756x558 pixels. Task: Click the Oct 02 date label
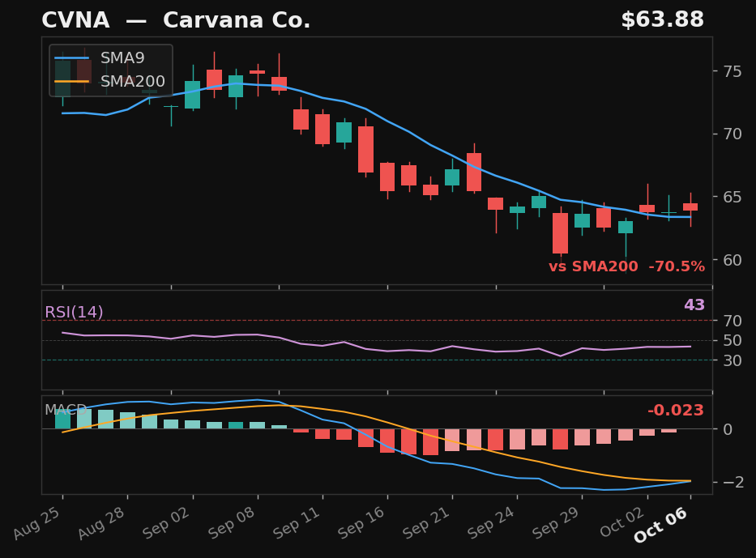(x=622, y=523)
